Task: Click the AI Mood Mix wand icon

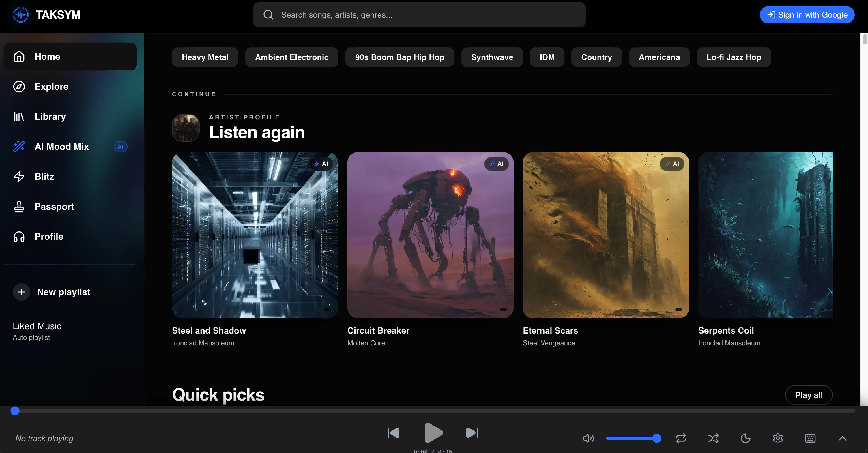Action: click(x=19, y=147)
